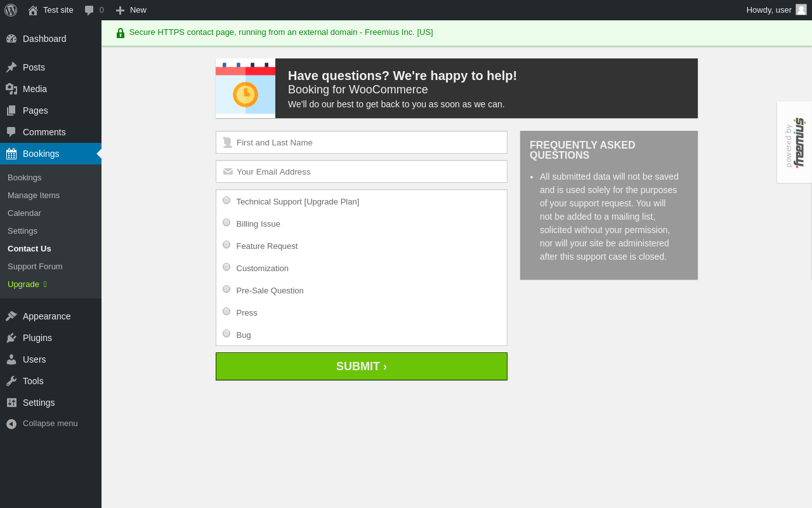Select Bug radio option

226,333
